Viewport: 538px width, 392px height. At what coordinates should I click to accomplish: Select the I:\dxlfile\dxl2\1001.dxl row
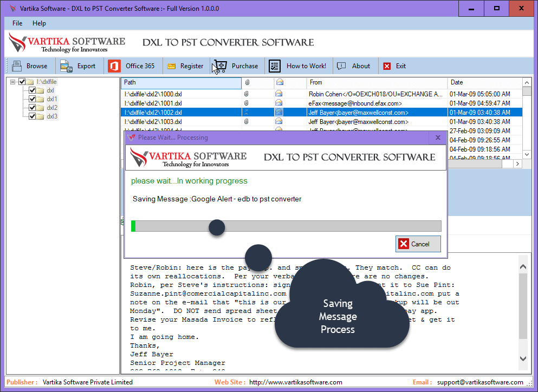321,103
